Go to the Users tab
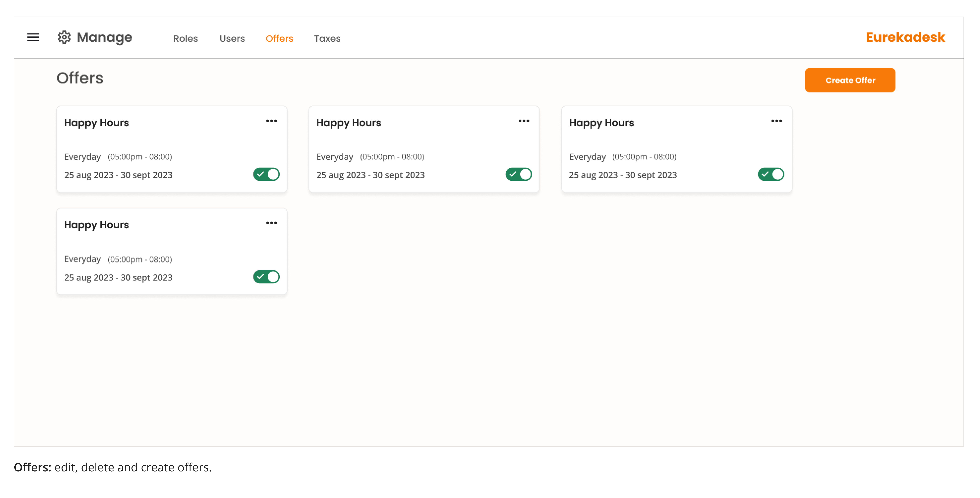The image size is (980, 498). point(232,39)
